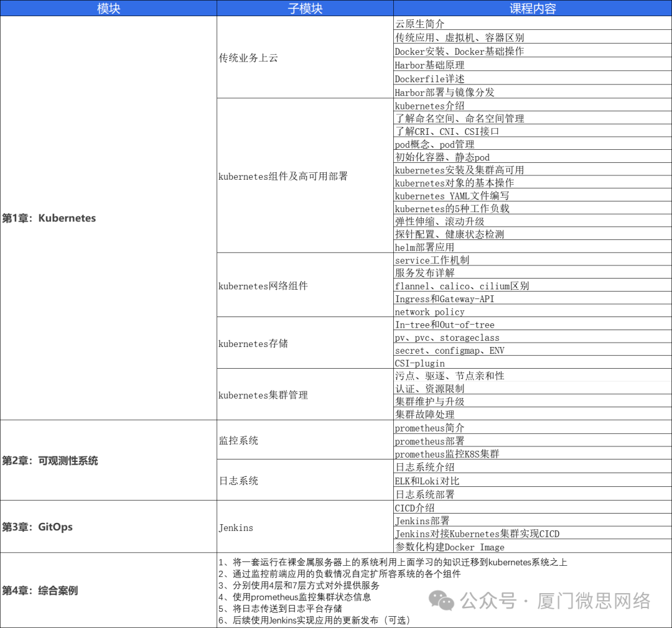Select the 日志系统介绍 row
672x628 pixels.
coord(532,466)
